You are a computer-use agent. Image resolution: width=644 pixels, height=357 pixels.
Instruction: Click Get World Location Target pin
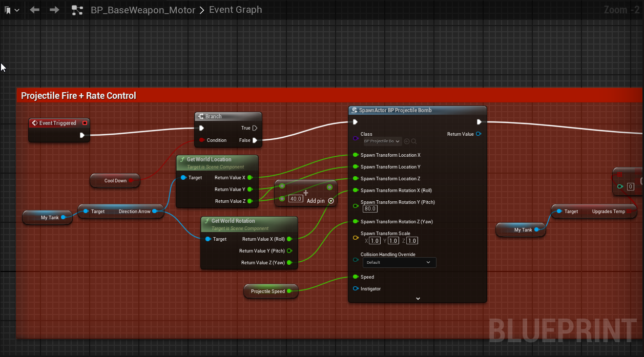[x=183, y=178]
